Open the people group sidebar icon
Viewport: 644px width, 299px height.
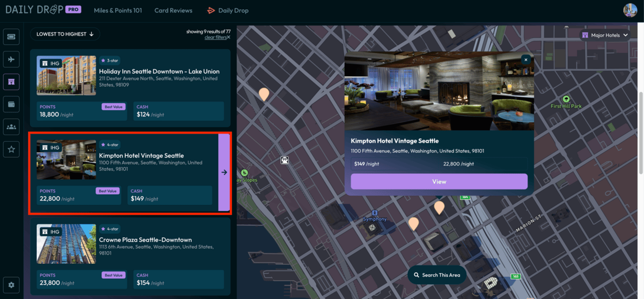(x=11, y=127)
